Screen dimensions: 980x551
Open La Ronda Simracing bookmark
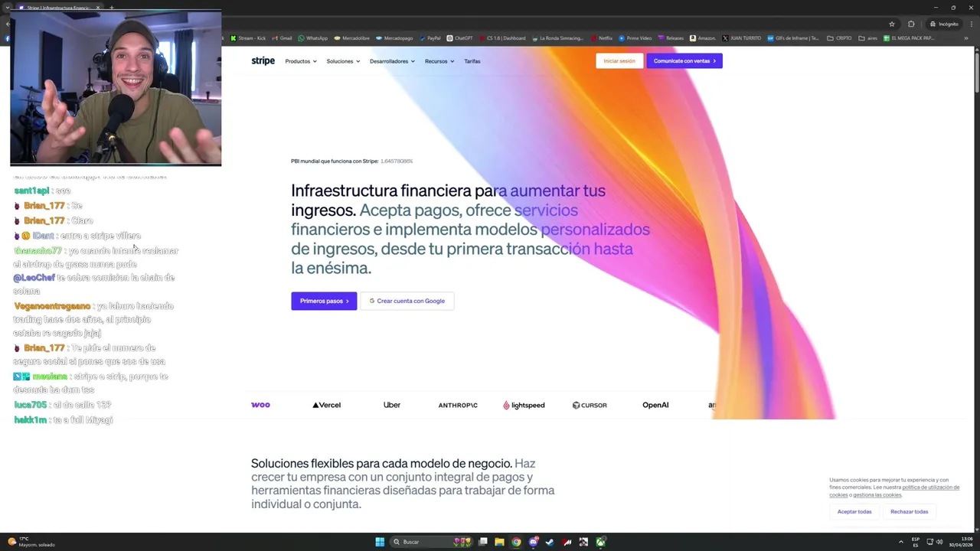(x=558, y=37)
